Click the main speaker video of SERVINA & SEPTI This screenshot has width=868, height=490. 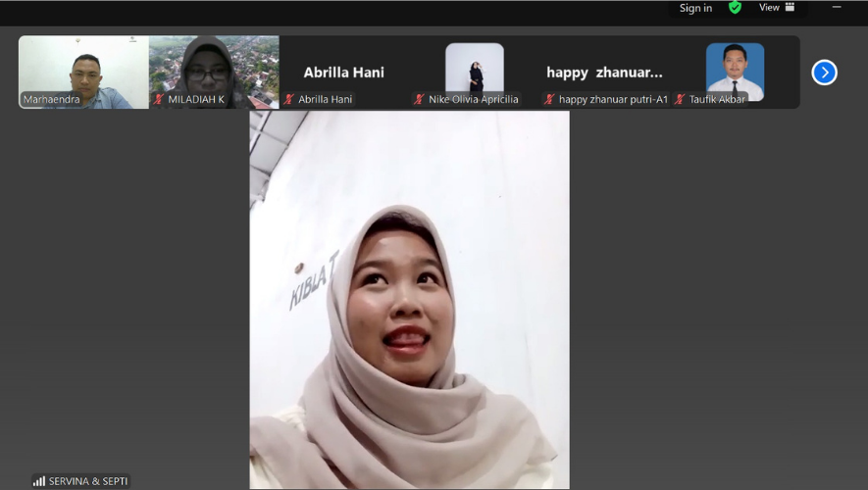coord(409,299)
